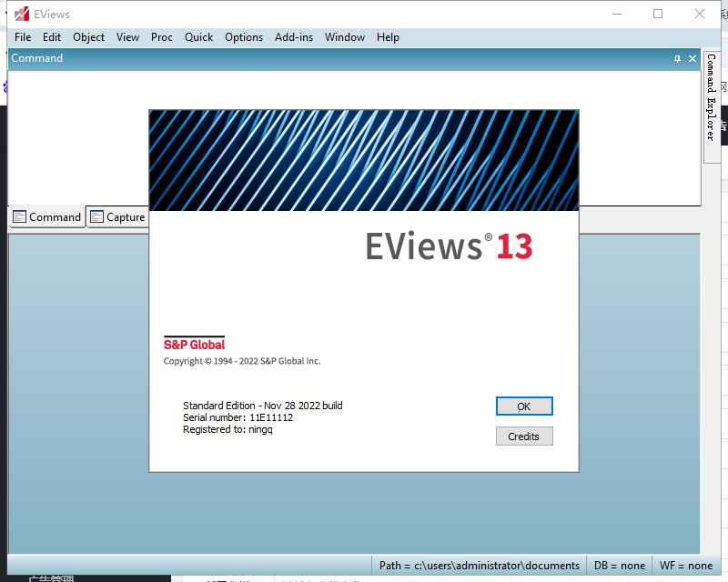Click the Path status bar field

point(478,565)
